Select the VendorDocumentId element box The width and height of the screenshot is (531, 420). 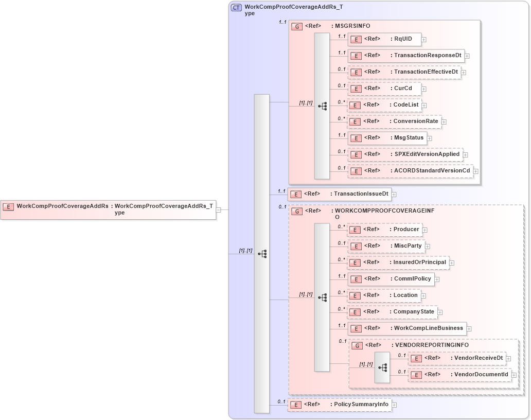click(x=461, y=375)
